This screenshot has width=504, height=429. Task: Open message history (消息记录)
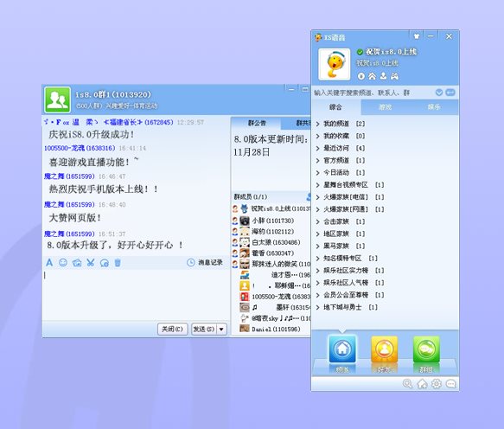point(205,262)
